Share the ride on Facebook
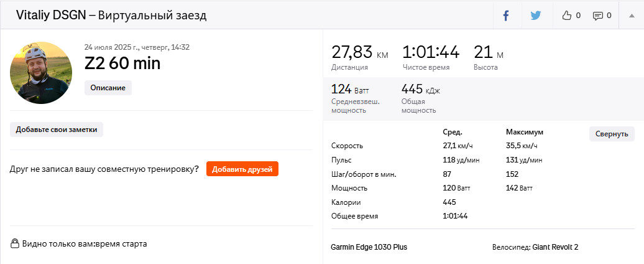644x264 pixels. point(506,16)
